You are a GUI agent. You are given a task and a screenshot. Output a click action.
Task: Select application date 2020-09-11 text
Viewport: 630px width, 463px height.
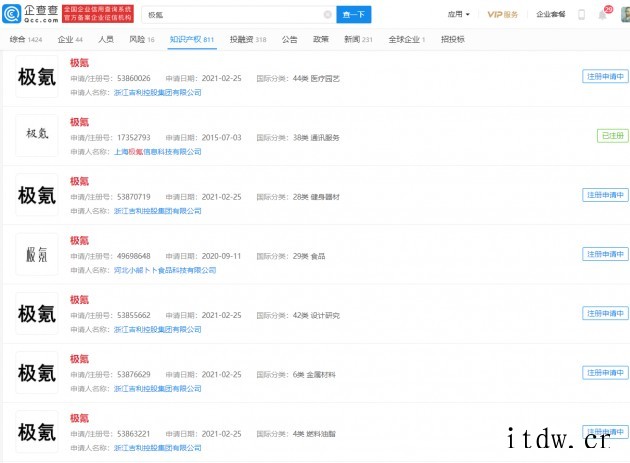(x=221, y=256)
